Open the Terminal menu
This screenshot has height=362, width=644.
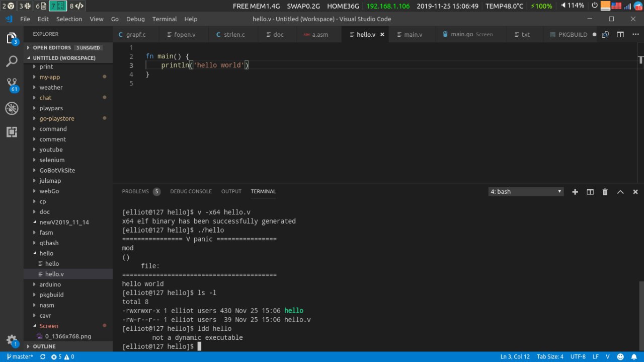[x=165, y=19]
